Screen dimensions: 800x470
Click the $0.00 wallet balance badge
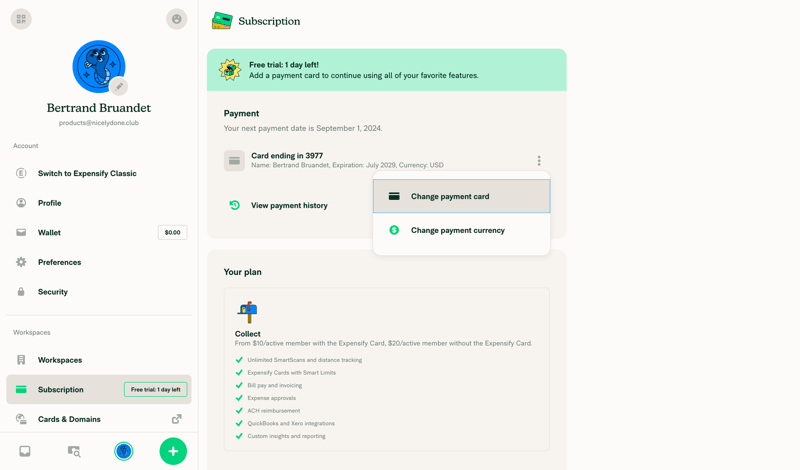172,233
